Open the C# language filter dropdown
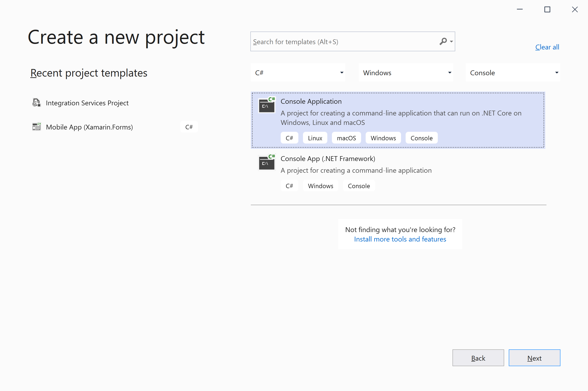Image resolution: width=588 pixels, height=391 pixels. pyautogui.click(x=298, y=72)
